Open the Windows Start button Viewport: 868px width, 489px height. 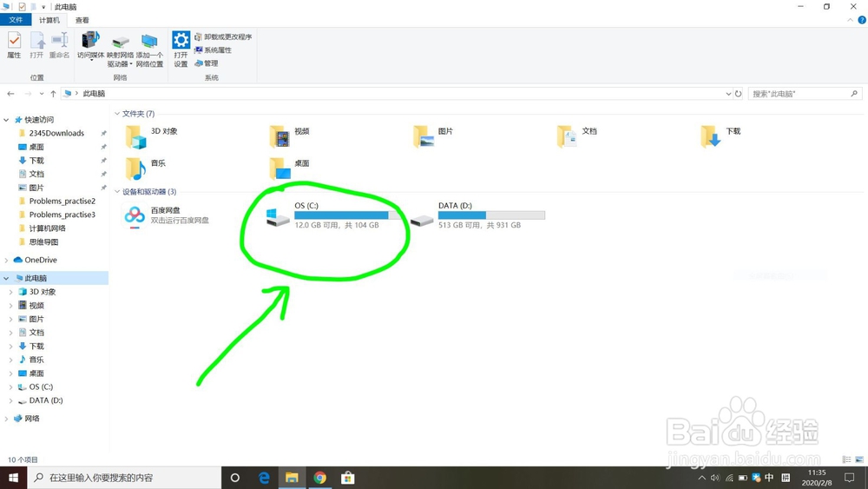[x=13, y=478]
